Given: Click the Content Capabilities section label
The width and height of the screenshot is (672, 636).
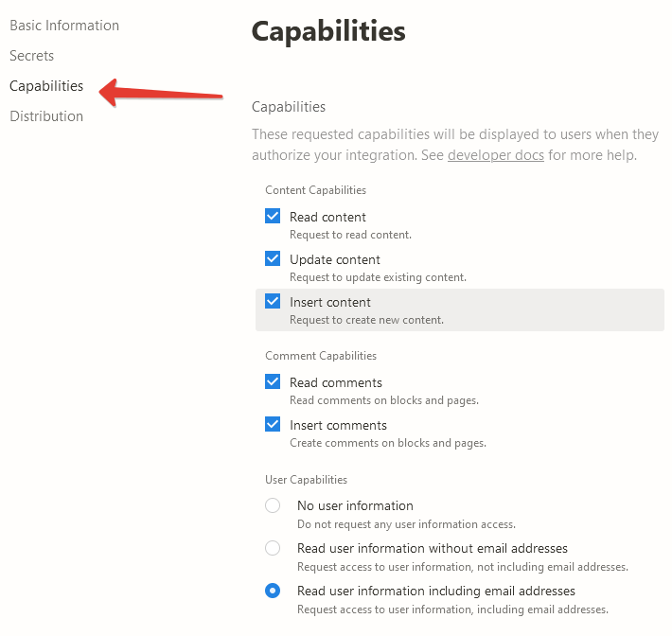Looking at the screenshot, I should click(315, 190).
